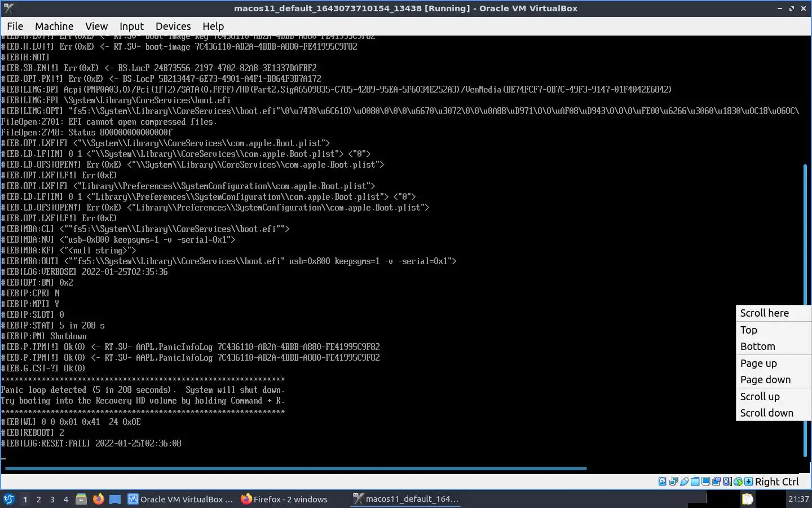Open the file manager taskbar launcher
Image resolution: width=812 pixels, height=508 pixels.
coord(81,499)
